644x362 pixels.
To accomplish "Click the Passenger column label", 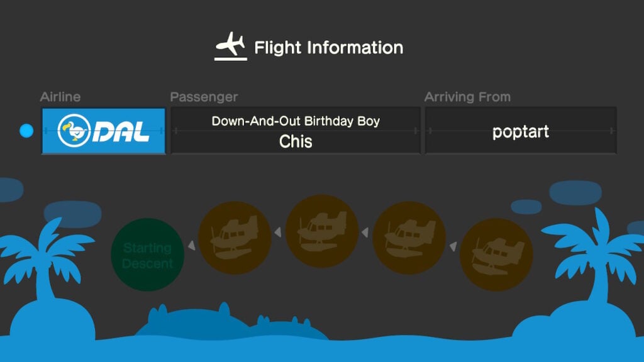I will pyautogui.click(x=204, y=97).
